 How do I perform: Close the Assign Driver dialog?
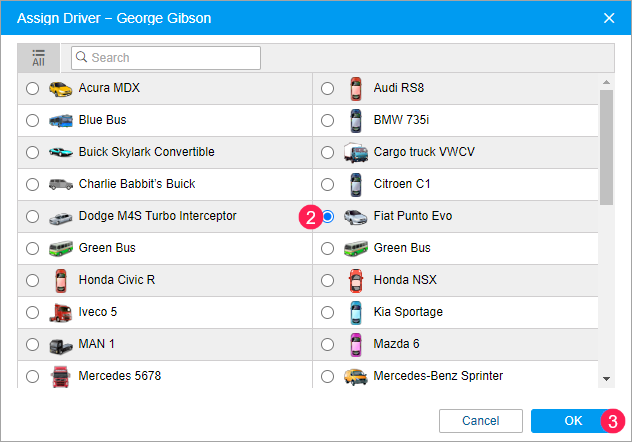coord(609,17)
